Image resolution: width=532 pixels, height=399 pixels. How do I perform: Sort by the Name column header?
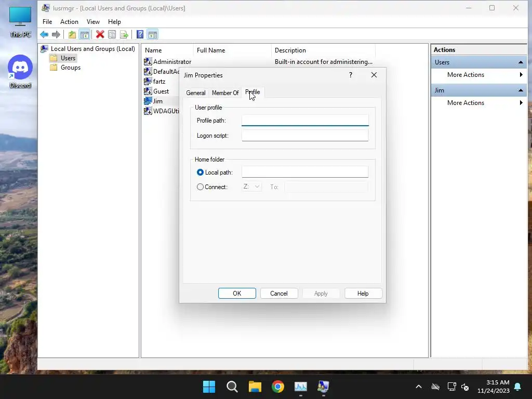[167, 50]
